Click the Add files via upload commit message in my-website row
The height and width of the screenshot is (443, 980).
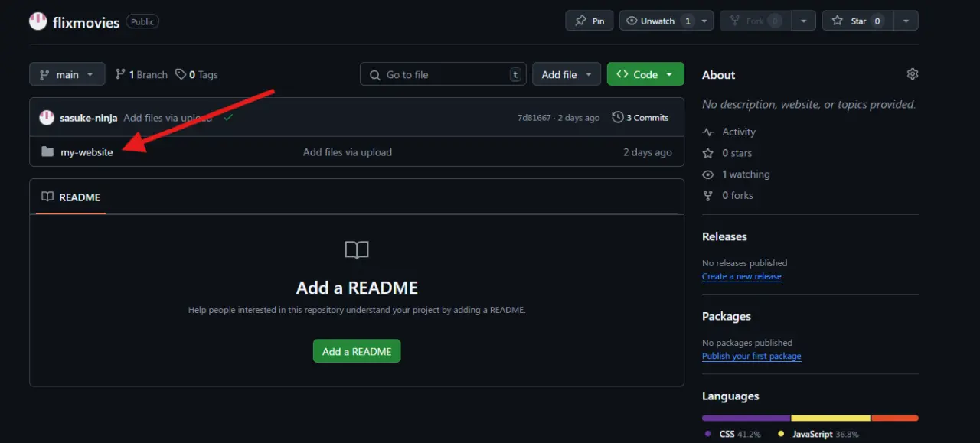348,152
